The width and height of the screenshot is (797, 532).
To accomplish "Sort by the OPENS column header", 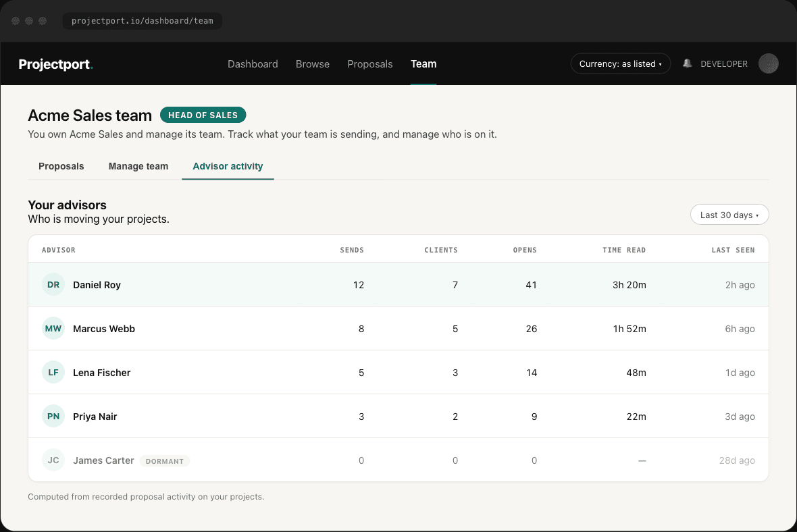I will click(x=525, y=250).
